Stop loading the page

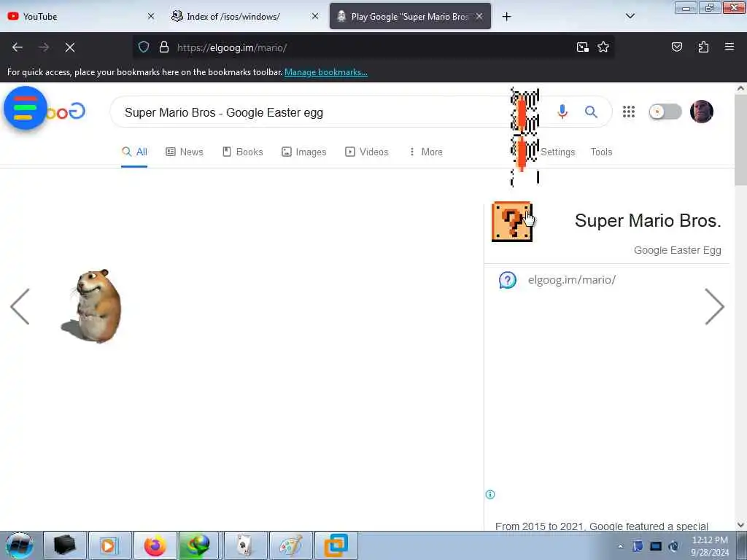[x=70, y=47]
